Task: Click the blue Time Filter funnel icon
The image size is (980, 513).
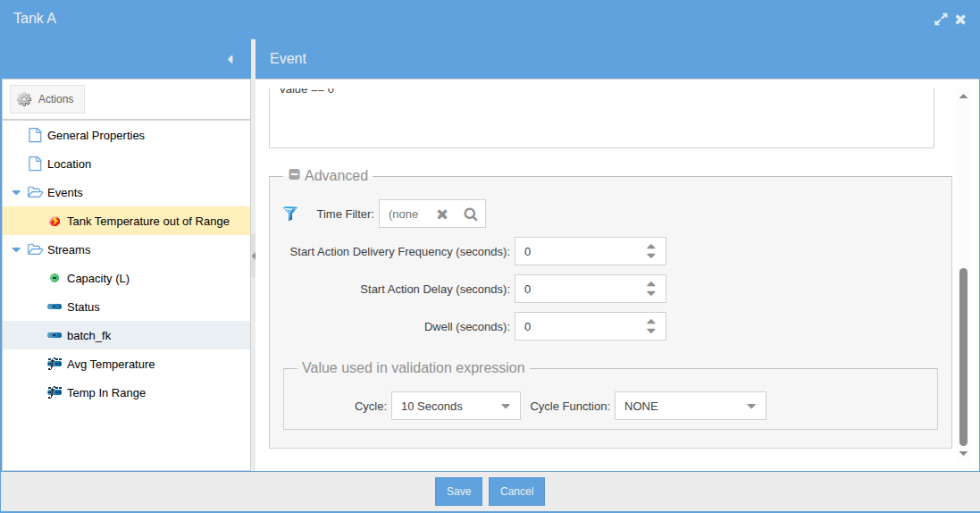Action: point(290,214)
